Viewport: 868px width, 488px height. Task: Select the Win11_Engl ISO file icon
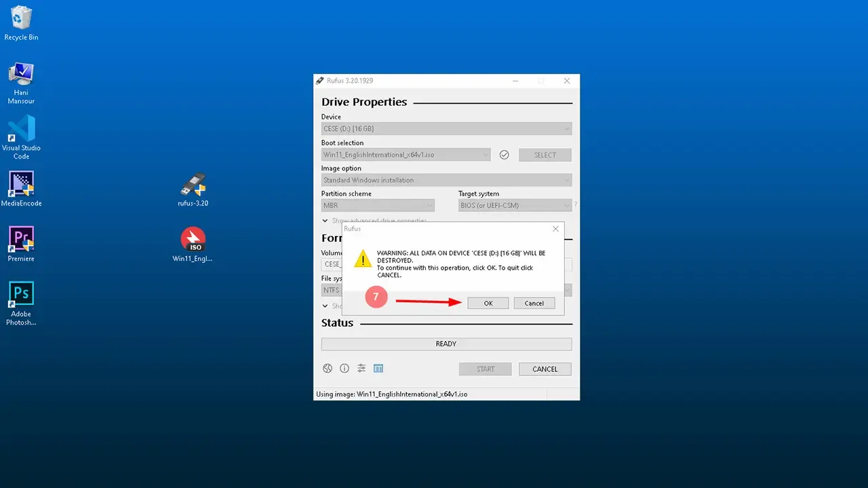193,245
